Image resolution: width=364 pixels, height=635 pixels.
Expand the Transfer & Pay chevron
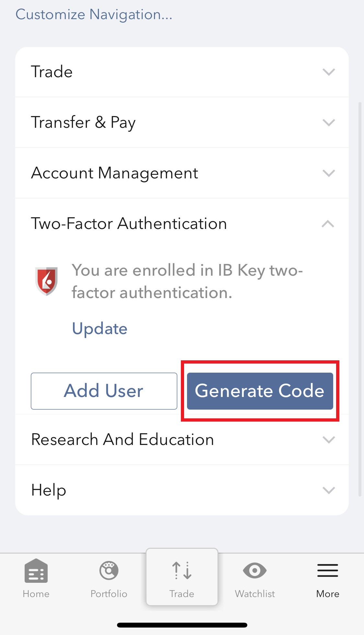329,123
